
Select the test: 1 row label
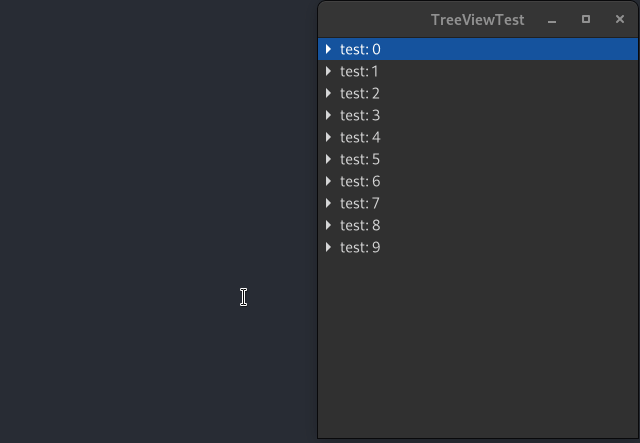coord(359,71)
